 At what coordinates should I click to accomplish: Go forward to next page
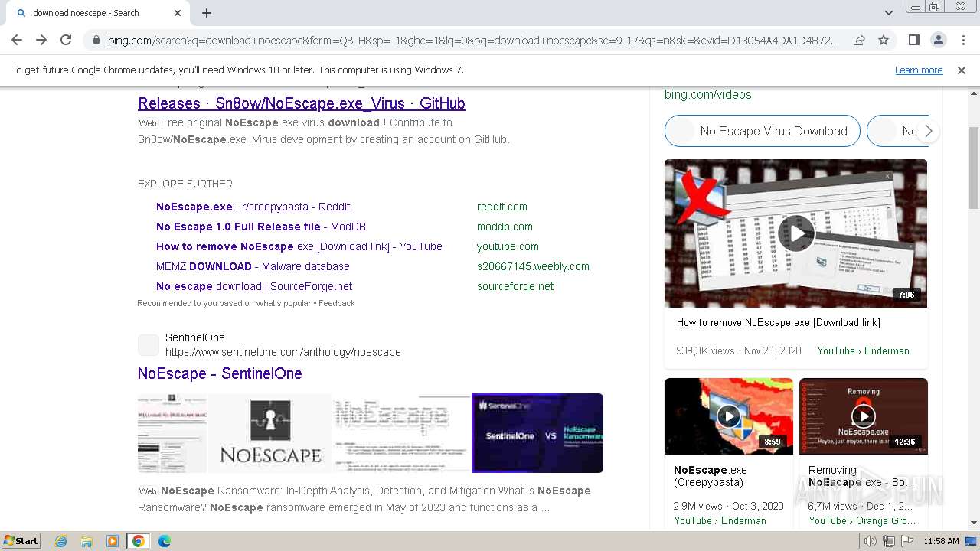41,40
